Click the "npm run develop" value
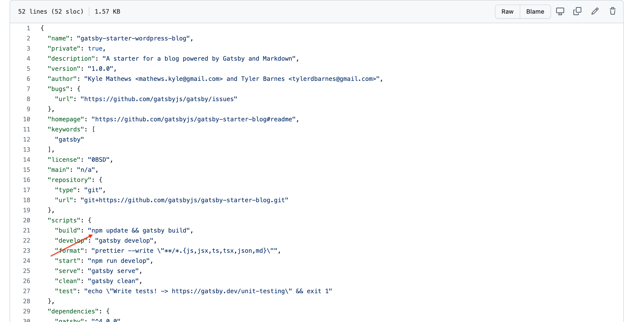 point(119,261)
